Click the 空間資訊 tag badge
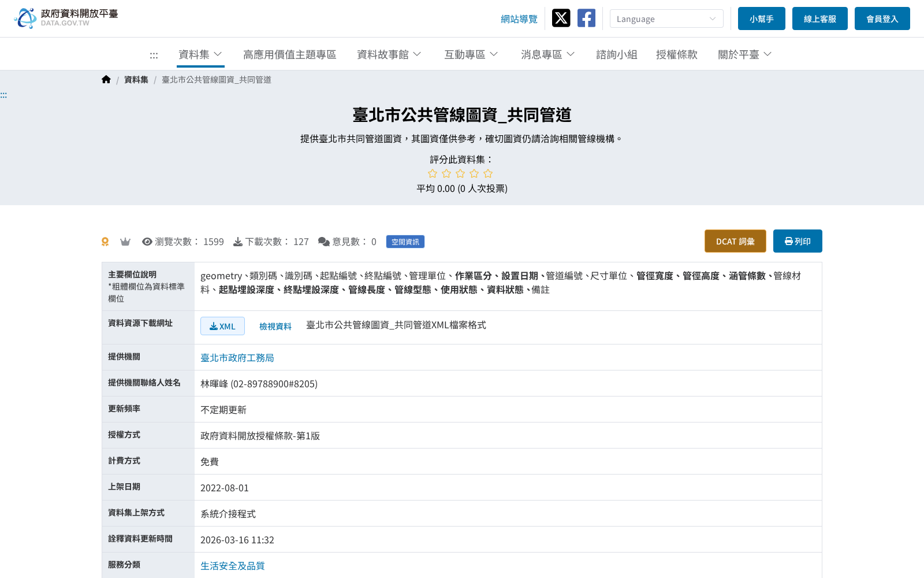Screen dimensions: 924x578 [405, 242]
